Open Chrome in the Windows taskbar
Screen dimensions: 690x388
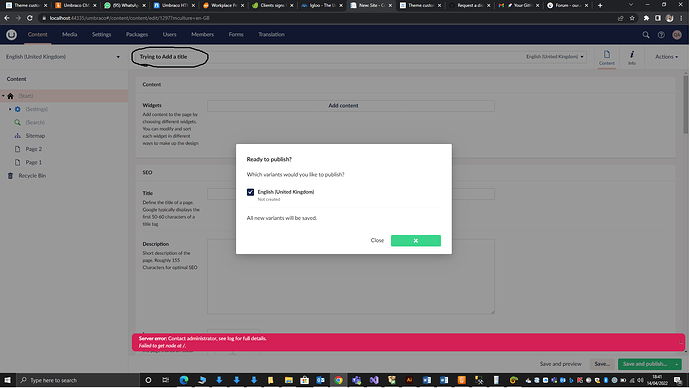338,380
